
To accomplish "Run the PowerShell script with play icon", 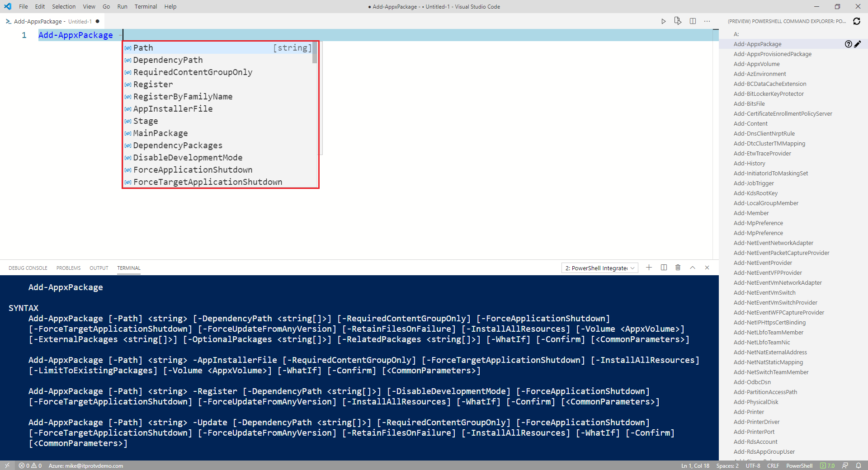I will tap(663, 21).
